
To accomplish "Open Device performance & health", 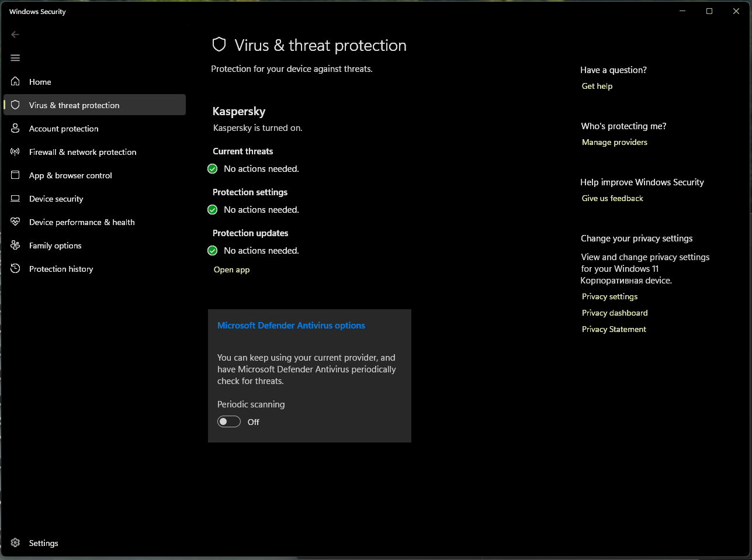I will pos(95,222).
